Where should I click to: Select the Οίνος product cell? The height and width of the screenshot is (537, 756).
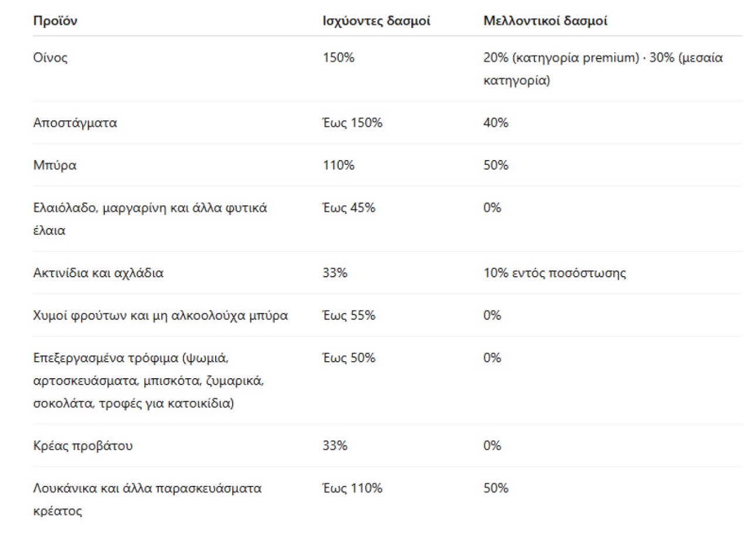pyautogui.click(x=50, y=58)
